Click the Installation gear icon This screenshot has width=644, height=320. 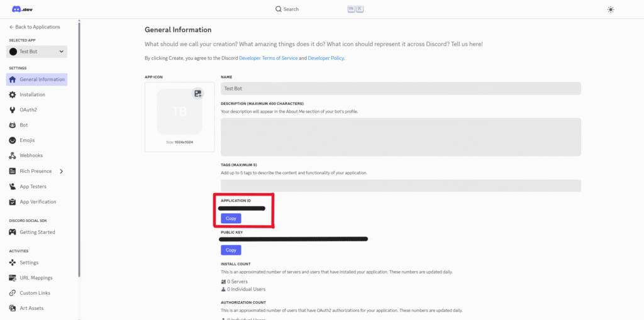tap(13, 94)
